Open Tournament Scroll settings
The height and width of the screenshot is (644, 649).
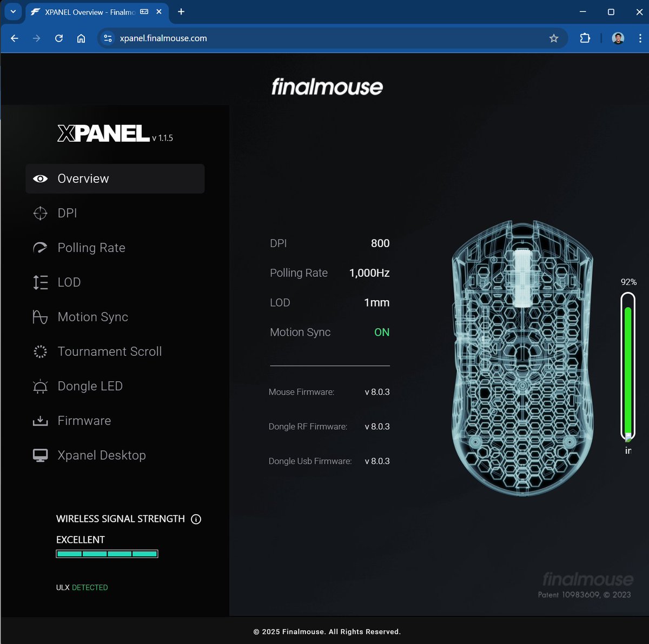tap(115, 351)
